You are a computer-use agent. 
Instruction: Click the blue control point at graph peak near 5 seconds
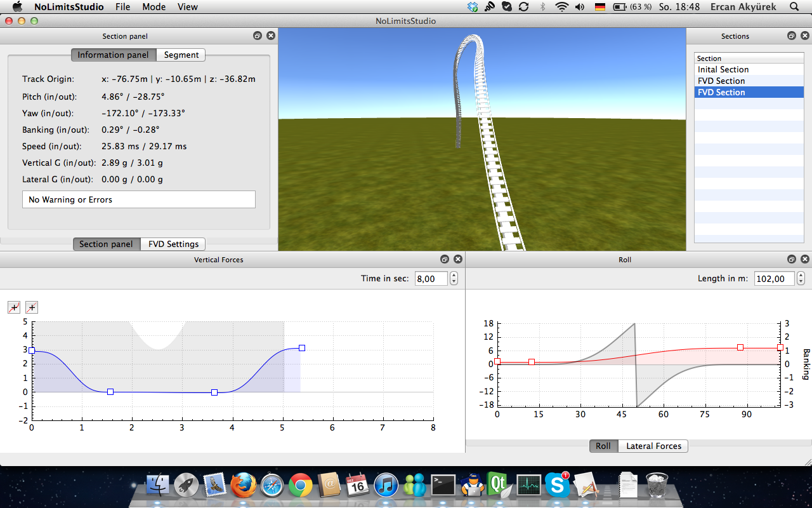[x=302, y=348]
